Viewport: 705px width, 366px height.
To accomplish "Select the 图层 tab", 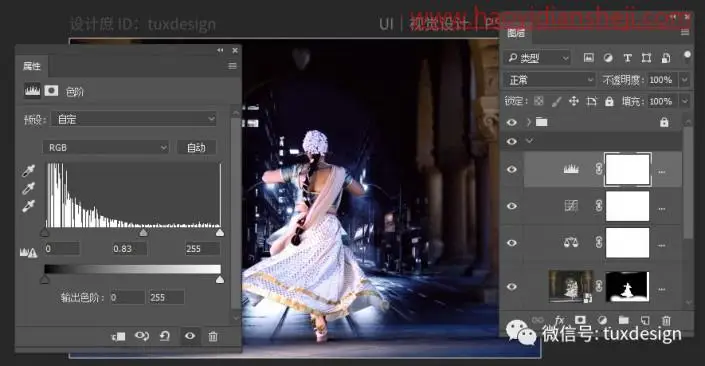I will (516, 32).
